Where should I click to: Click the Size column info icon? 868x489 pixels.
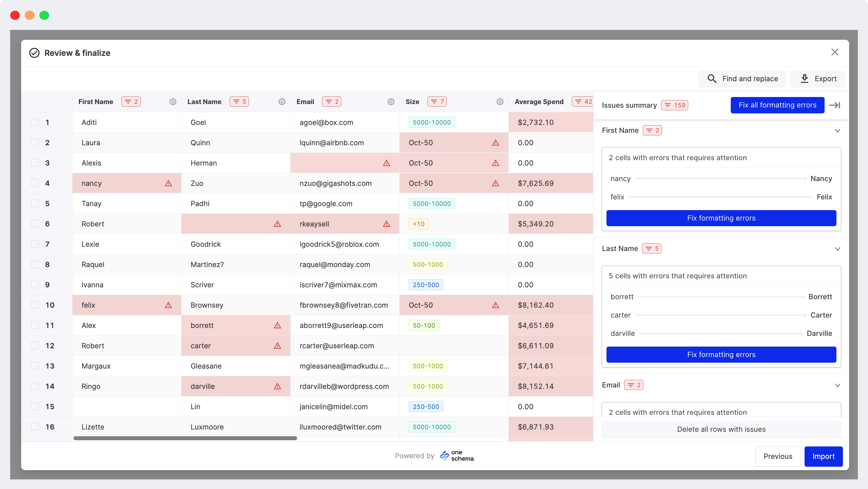coord(500,102)
